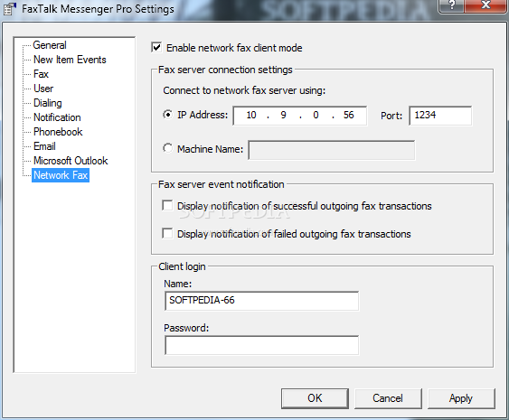This screenshot has width=509, height=420.
Task: Select the Fax settings category
Action: (41, 74)
